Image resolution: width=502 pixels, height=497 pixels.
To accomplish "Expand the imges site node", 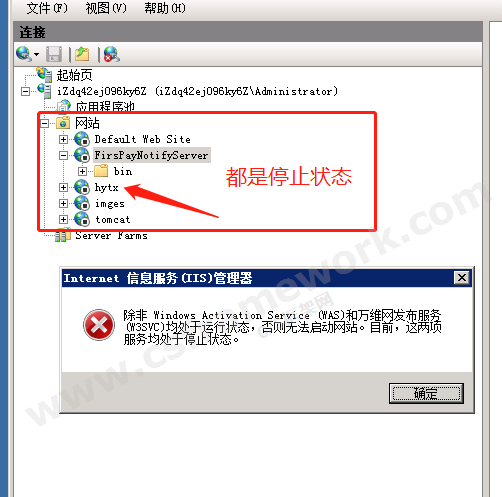I will point(63,203).
